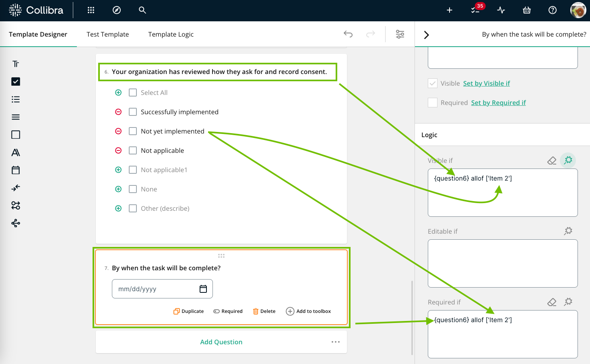
Task: Click the compass browse icon
Action: click(x=117, y=10)
